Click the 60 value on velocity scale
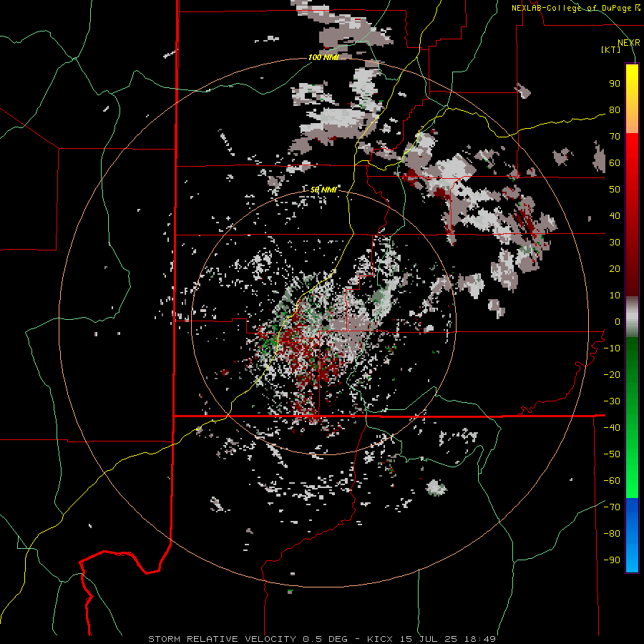This screenshot has width=644, height=644. [615, 163]
